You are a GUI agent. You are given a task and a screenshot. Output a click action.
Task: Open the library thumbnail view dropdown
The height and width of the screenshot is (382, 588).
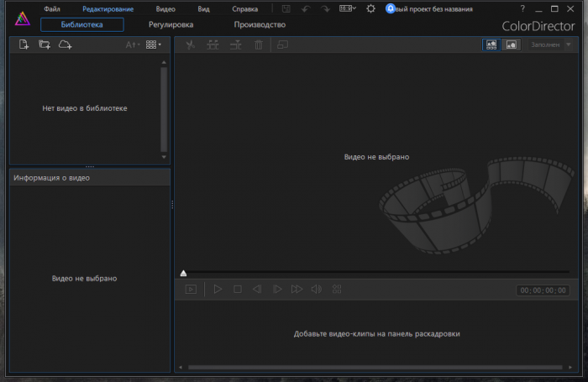153,44
